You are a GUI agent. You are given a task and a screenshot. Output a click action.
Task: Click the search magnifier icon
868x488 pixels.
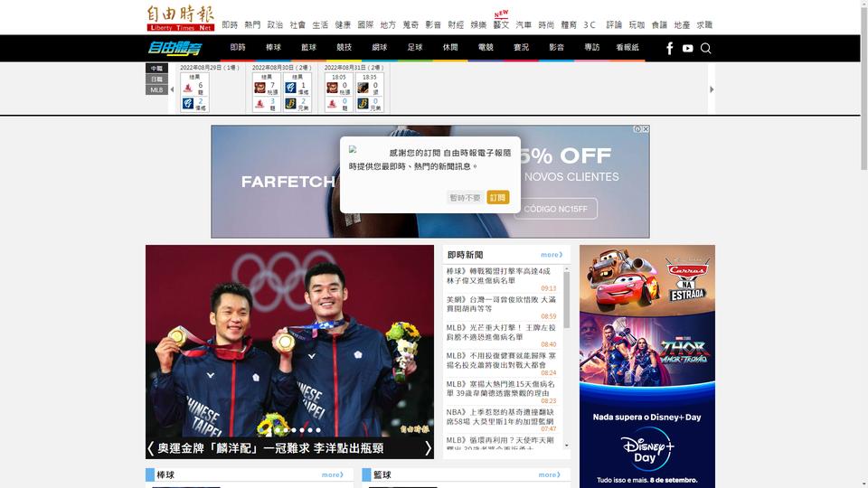706,49
